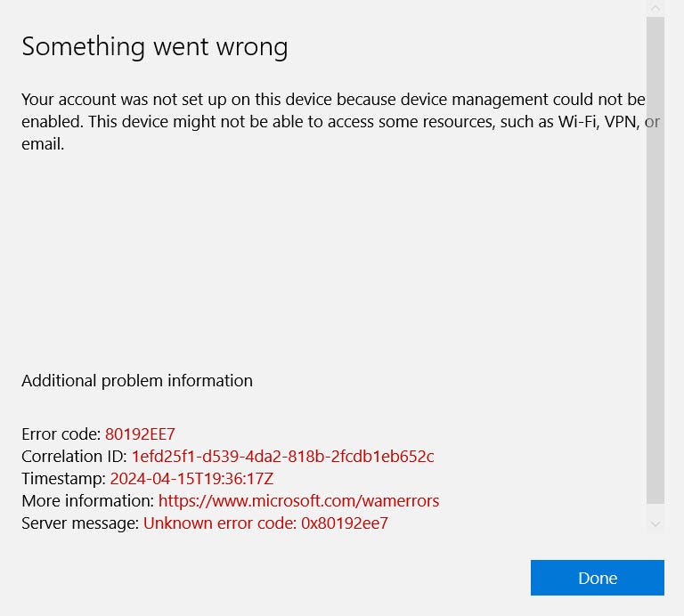
Task: Click the timestamp value 2024-04-15T19:36:17Z
Action: [191, 479]
